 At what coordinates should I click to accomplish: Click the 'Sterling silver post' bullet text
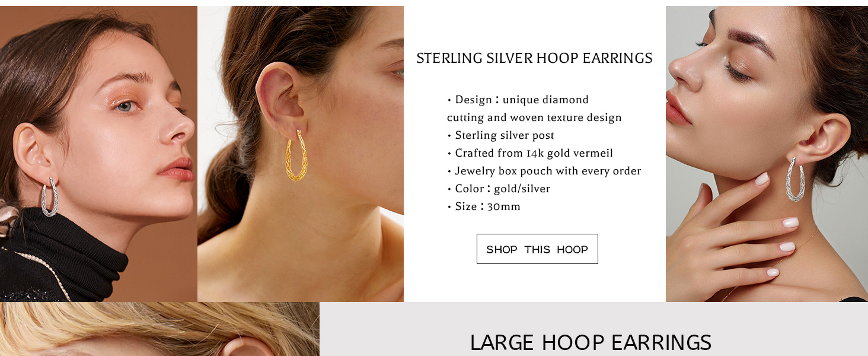500,135
